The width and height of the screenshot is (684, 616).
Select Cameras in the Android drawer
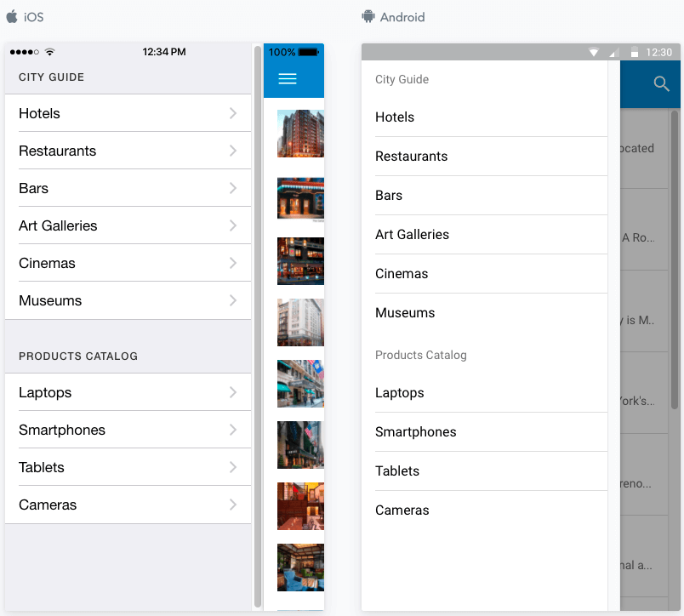[x=485, y=510]
